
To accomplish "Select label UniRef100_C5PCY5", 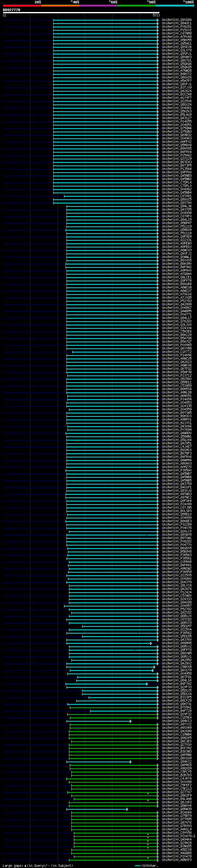I will [x=177, y=772].
